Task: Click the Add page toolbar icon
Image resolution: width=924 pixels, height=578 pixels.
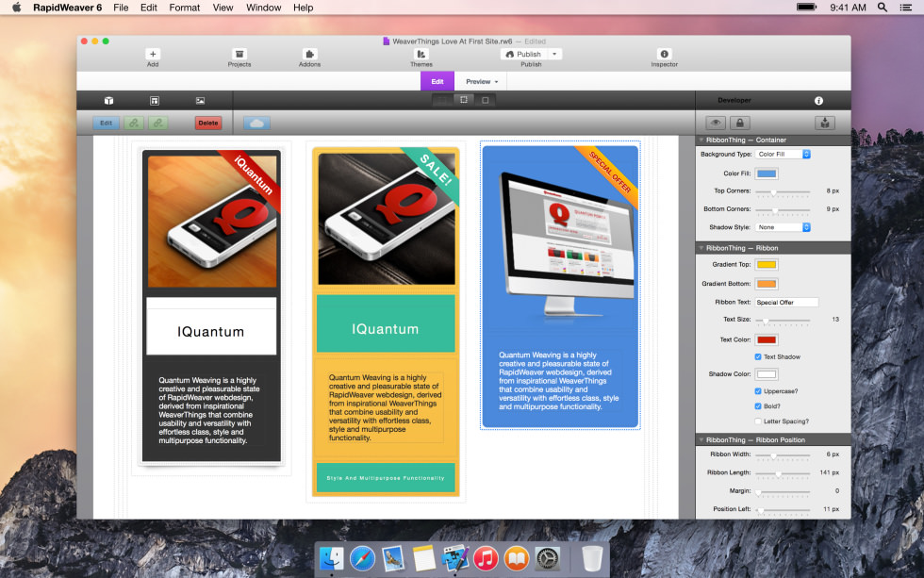Action: tap(153, 54)
